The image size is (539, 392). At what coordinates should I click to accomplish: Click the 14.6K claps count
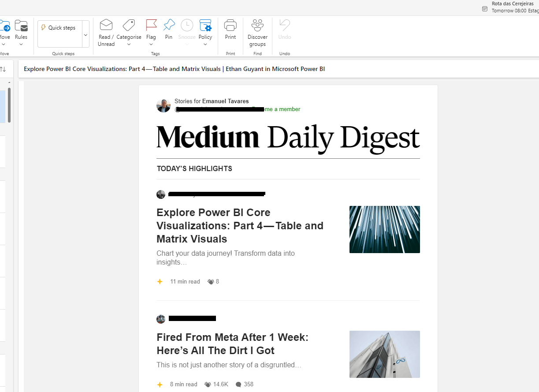(x=221, y=385)
